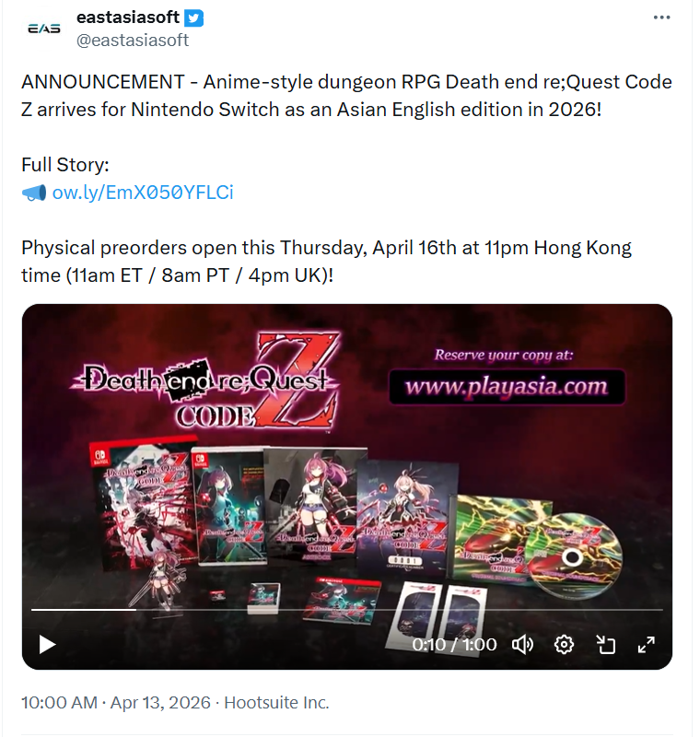Click the 10:00 AM Apr 13, 2026 timestamp
This screenshot has width=700, height=737.
tap(115, 702)
